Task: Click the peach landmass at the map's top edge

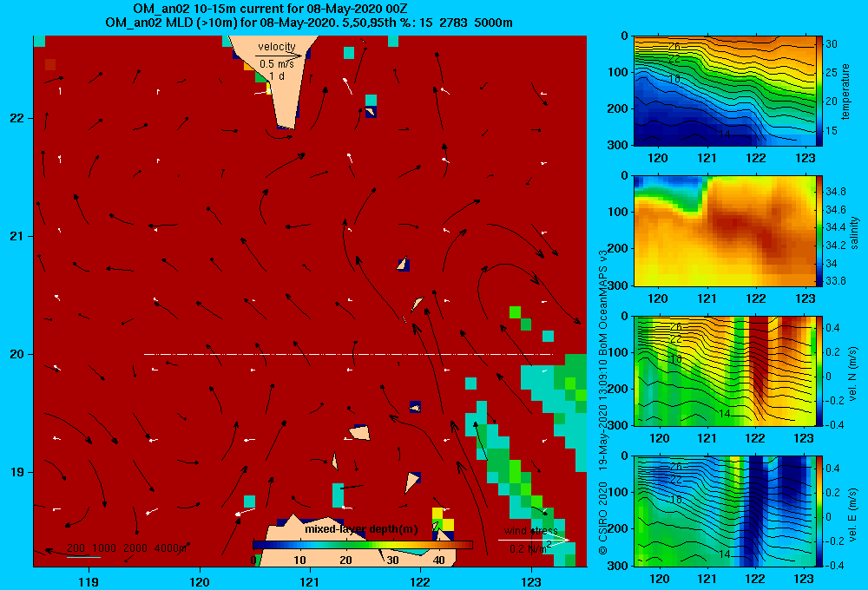Action: pos(279,77)
